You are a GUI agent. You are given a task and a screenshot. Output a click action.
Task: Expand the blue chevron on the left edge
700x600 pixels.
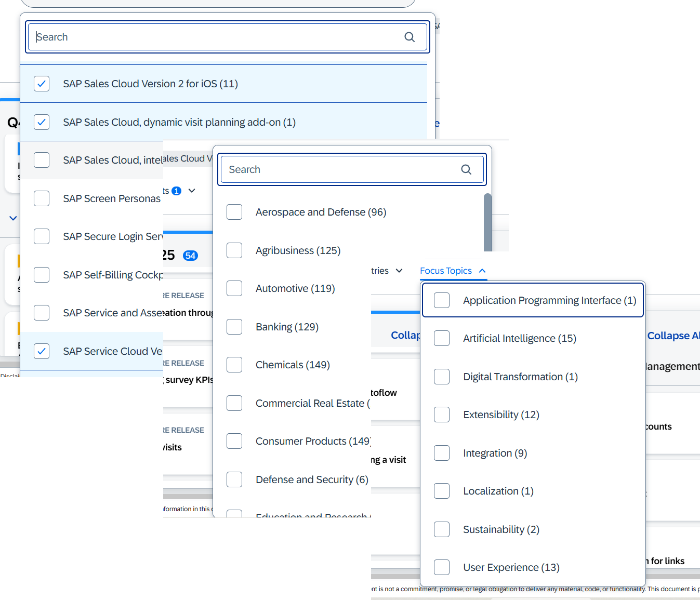[x=13, y=218]
